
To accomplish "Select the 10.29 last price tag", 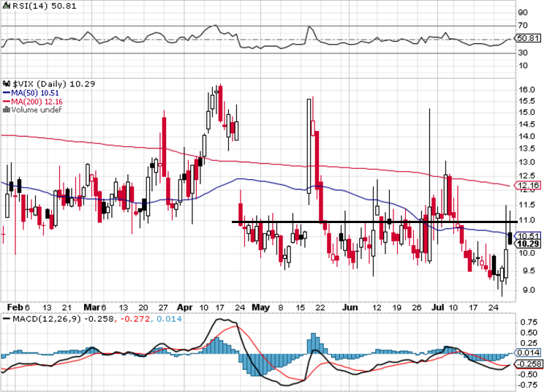I will (527, 244).
